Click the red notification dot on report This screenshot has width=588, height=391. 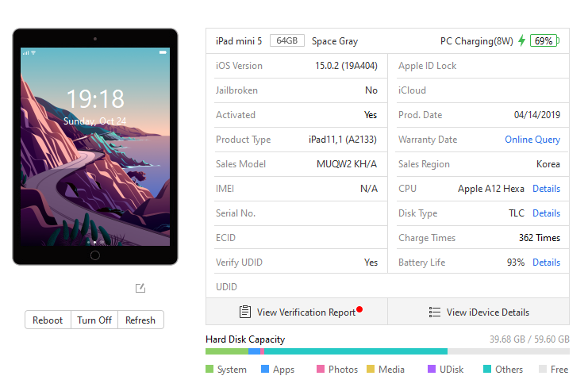359,309
